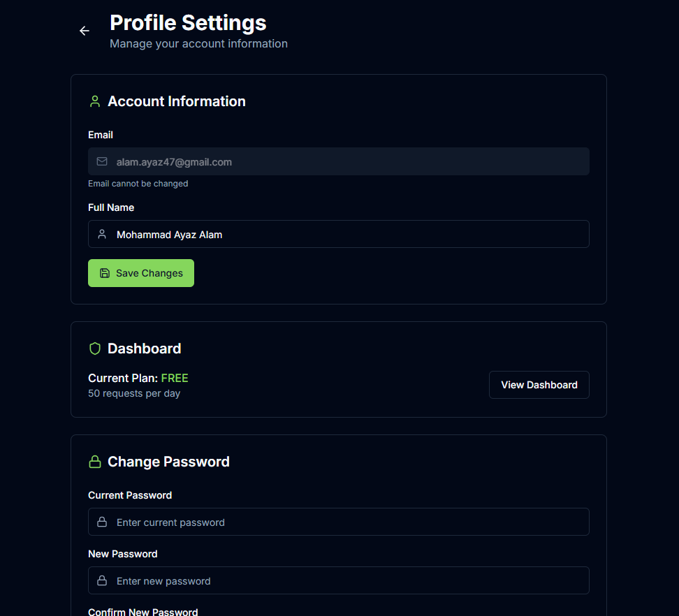Viewport: 679px width, 616px height.
Task: Click the person icon in Full Name field
Action: (102, 234)
